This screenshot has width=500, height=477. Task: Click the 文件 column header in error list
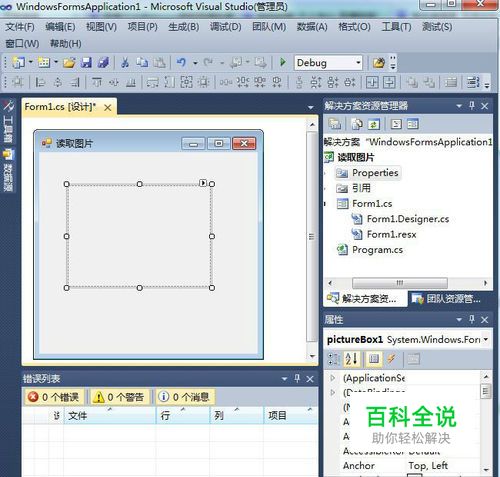pyautogui.click(x=110, y=415)
